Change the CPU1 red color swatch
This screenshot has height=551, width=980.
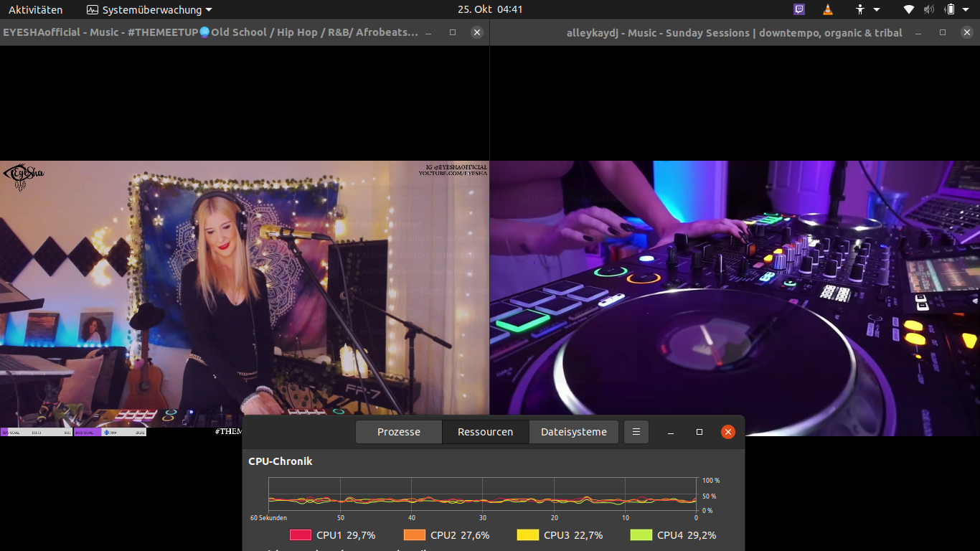point(301,534)
